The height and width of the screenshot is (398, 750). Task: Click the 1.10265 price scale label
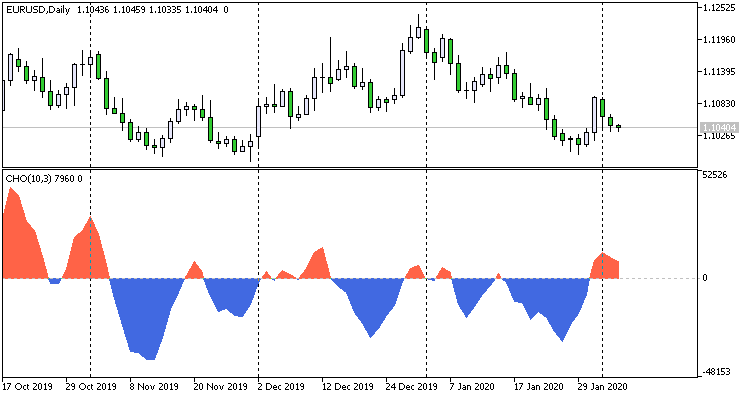point(719,136)
